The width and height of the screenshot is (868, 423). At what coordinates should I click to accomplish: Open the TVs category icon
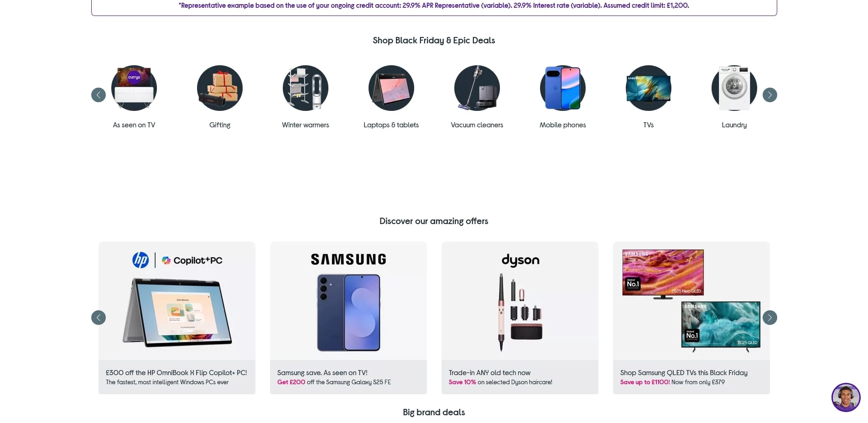[649, 88]
